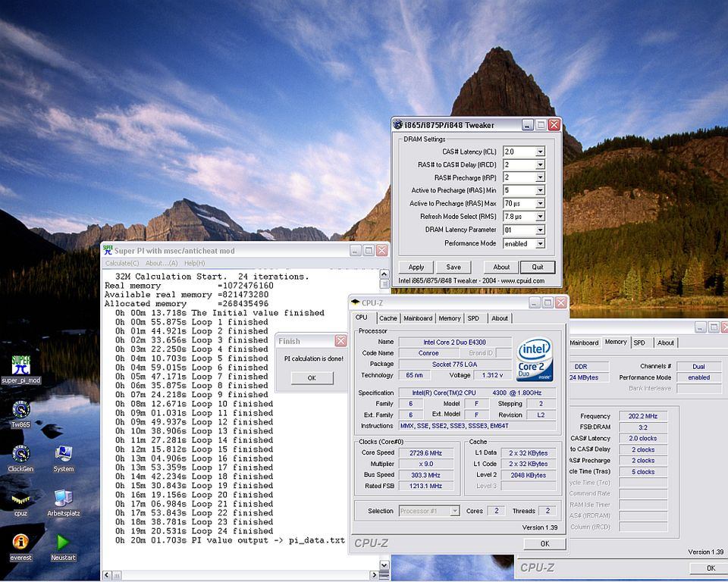Open the cpuz desktop shortcut
The width and height of the screenshot is (728, 582).
(21, 503)
